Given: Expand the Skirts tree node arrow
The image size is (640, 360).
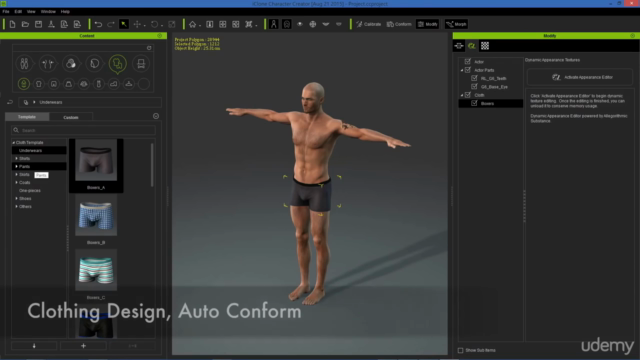Looking at the screenshot, I should pyautogui.click(x=16, y=174).
